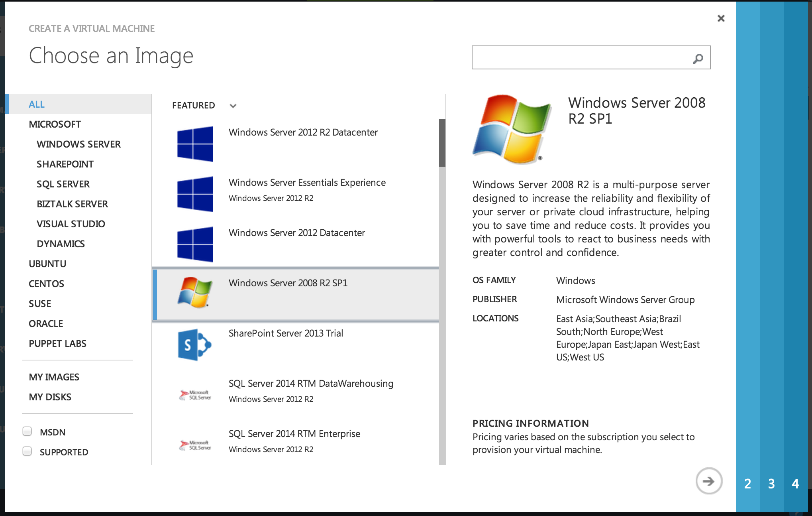Screen dimensions: 812x516
Task: Click the Windows Server Essentials Experience logo icon
Action: 195,194
